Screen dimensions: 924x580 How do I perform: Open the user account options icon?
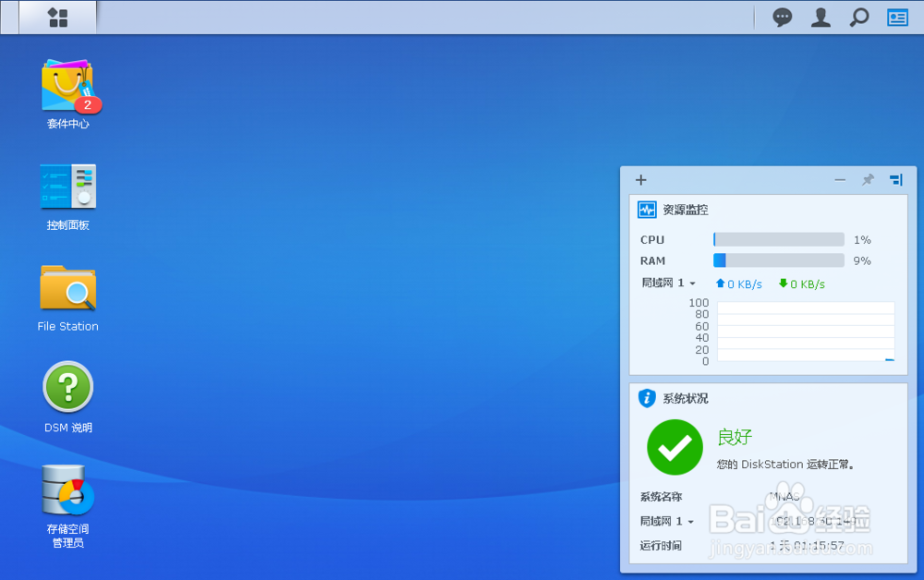[x=821, y=18]
